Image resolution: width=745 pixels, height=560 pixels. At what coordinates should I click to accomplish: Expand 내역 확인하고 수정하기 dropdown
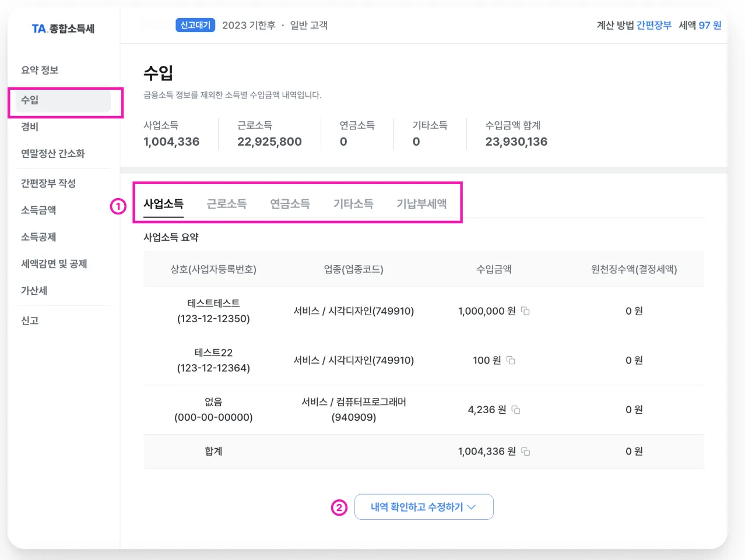click(x=424, y=507)
